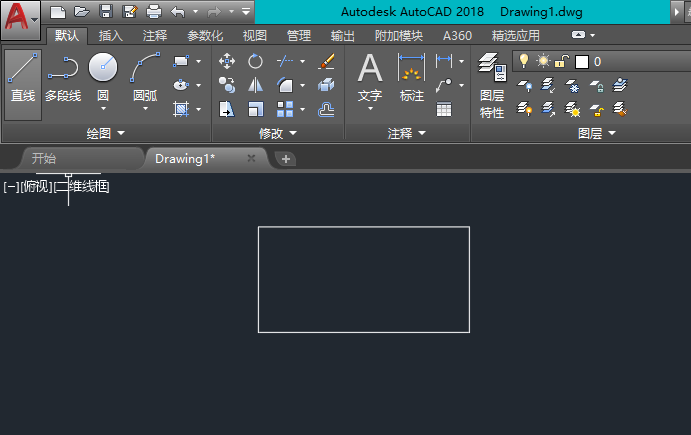Toggle layer lock padlock icon
The width and height of the screenshot is (691, 435).
click(561, 61)
